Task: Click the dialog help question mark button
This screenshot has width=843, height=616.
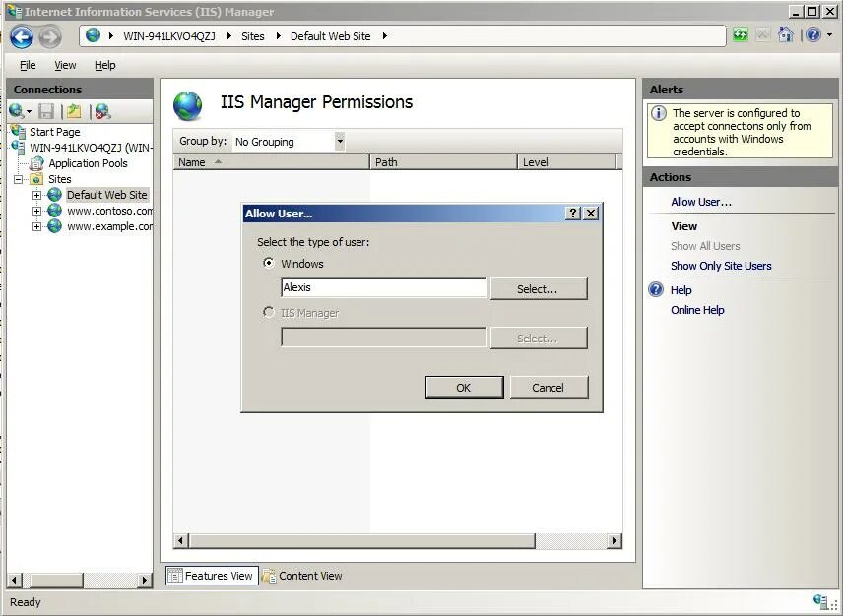Action: (573, 214)
